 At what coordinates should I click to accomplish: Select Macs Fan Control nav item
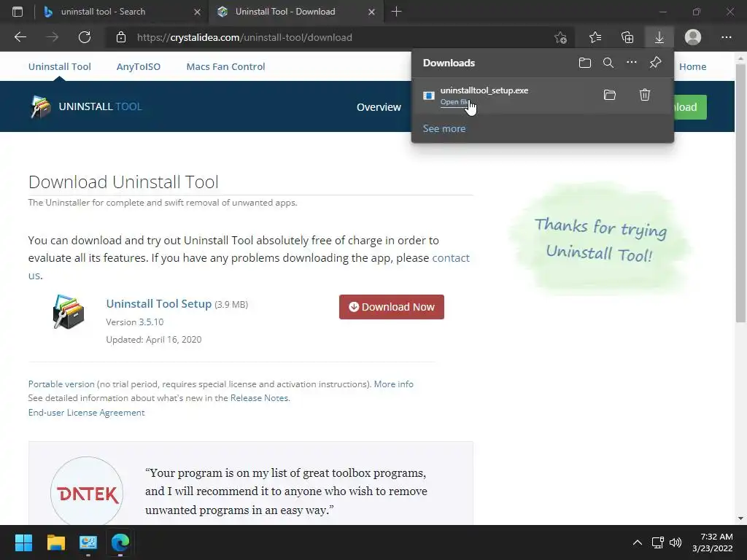click(x=225, y=66)
